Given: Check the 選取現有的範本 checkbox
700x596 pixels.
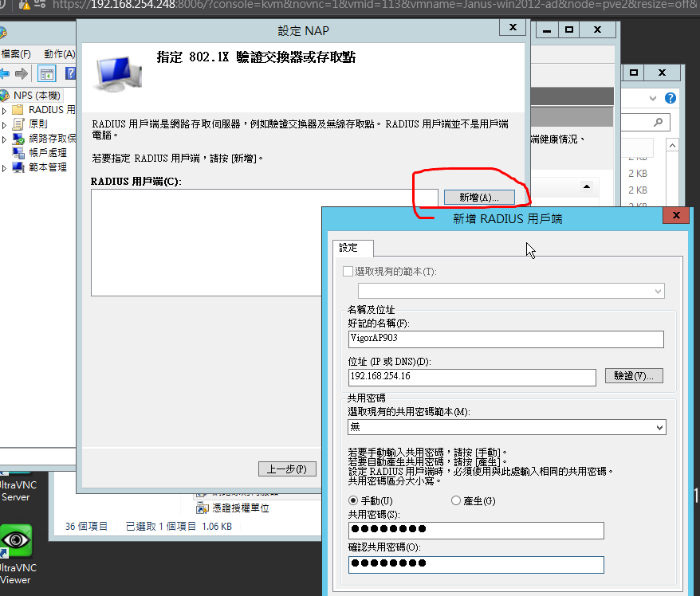Looking at the screenshot, I should point(348,272).
